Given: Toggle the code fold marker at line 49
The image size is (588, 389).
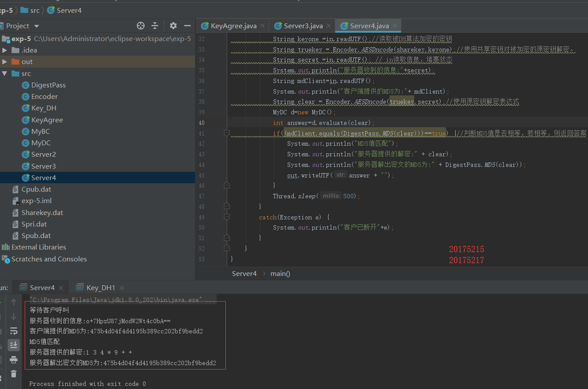Looking at the screenshot, I should coord(227,217).
